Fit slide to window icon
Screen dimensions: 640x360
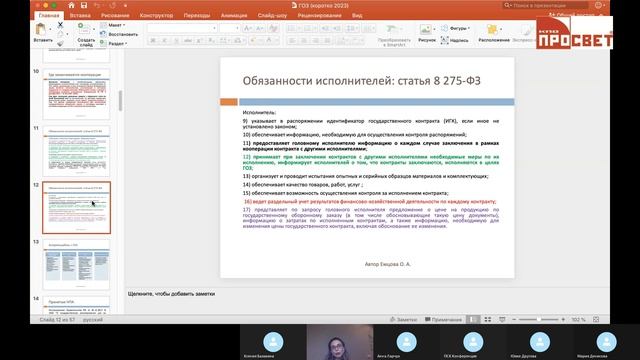point(596,320)
